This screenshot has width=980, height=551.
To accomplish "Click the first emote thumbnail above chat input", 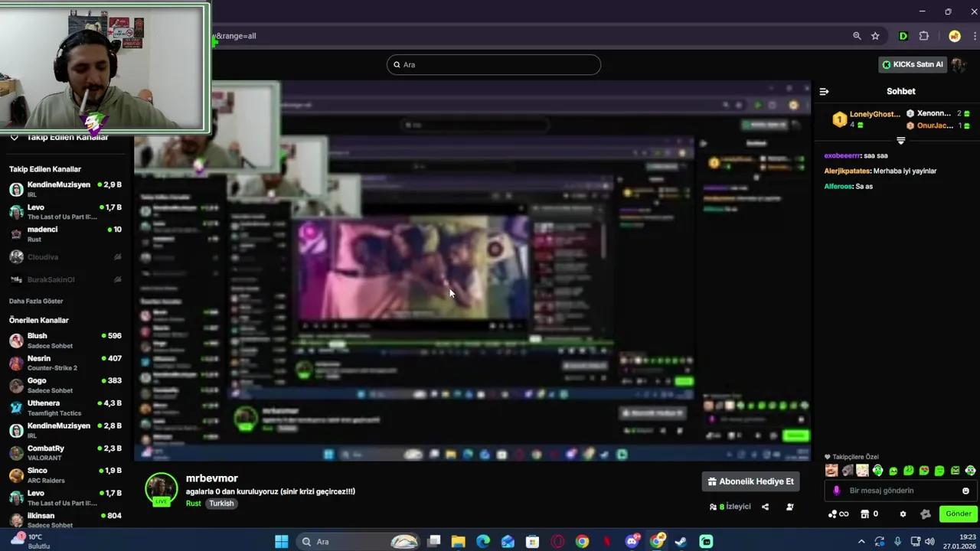I will (x=831, y=470).
